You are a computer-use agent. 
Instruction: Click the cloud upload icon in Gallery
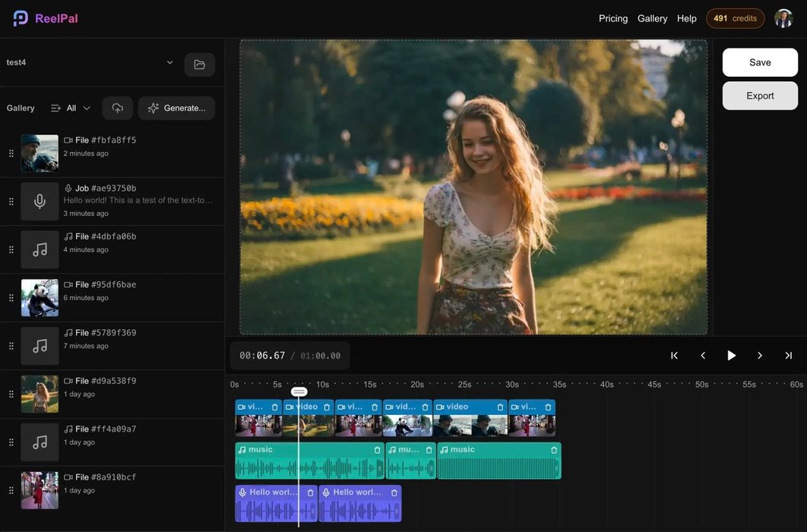(x=117, y=108)
